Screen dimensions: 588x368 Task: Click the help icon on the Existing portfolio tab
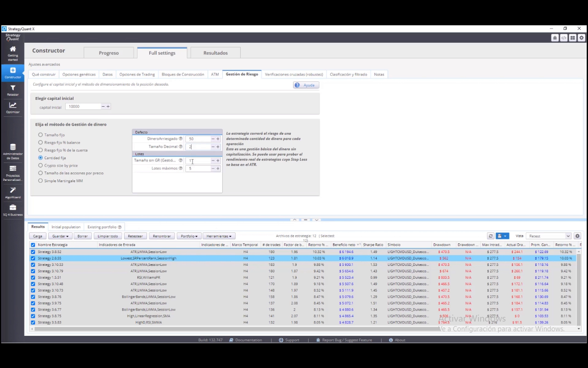tap(119, 227)
